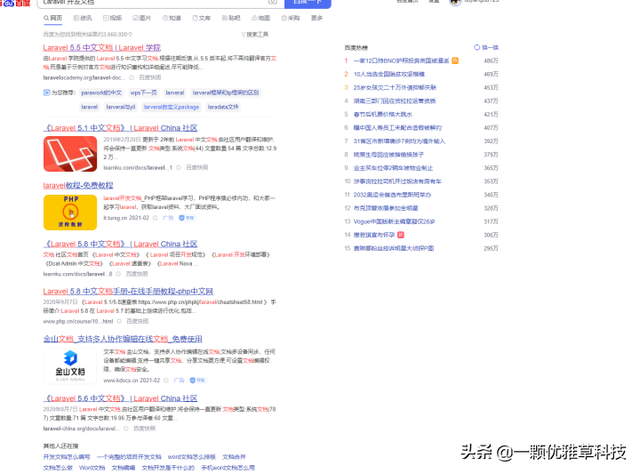Viewport: 640px width, 474px height.
Task: Click the yellow PHP tutorial thumbnail
Action: click(x=70, y=212)
